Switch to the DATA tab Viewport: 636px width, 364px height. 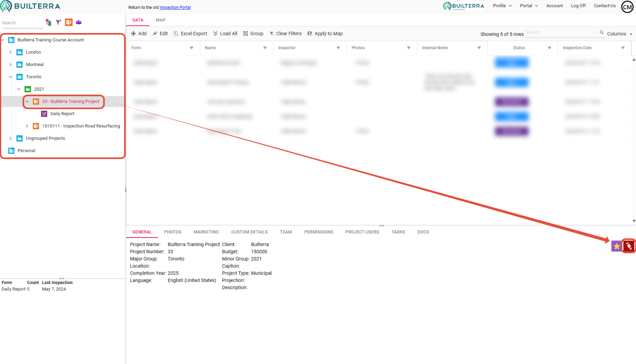138,20
